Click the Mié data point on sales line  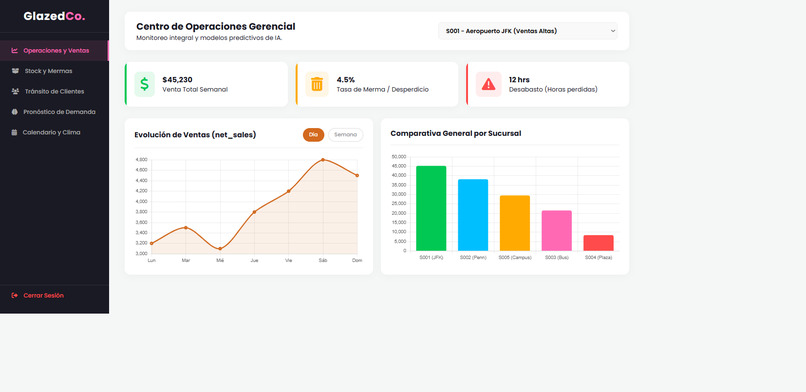tap(220, 249)
